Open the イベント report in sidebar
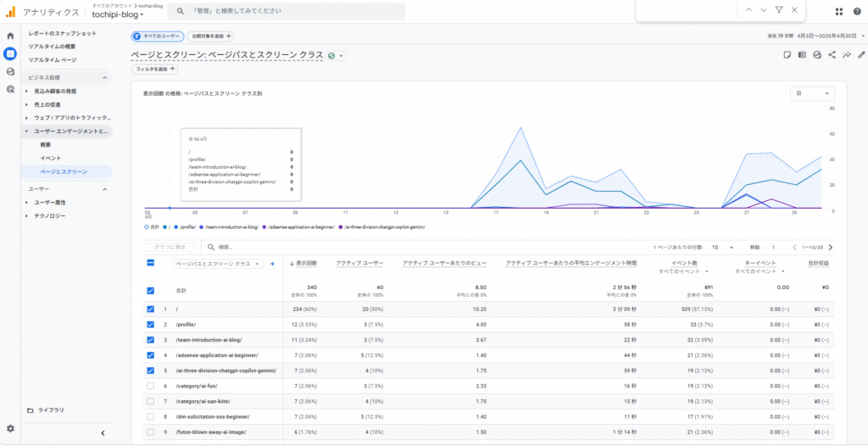This screenshot has width=868, height=446. (50, 159)
